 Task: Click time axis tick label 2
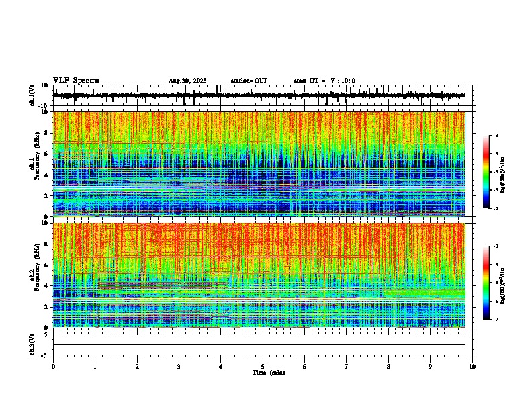click(137, 367)
